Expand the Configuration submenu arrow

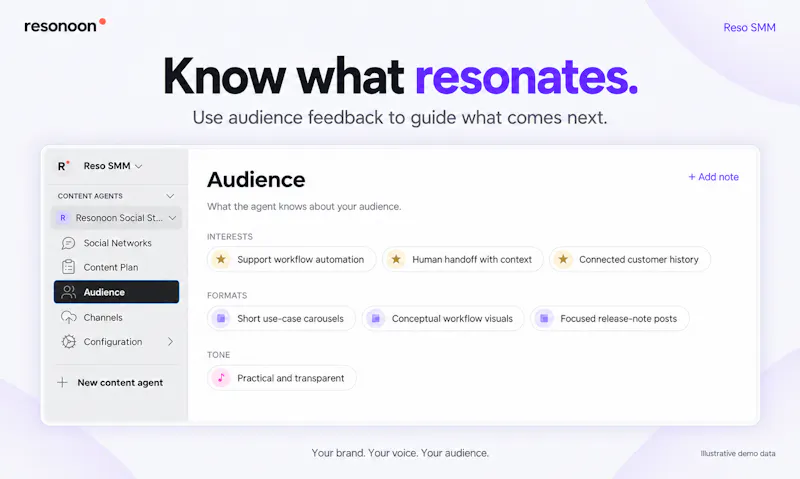[170, 342]
